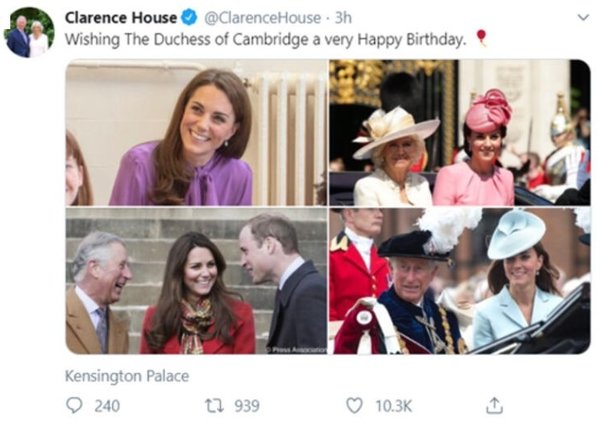Retweet this Clarence House post
This screenshot has width=600, height=426.
pos(213,405)
